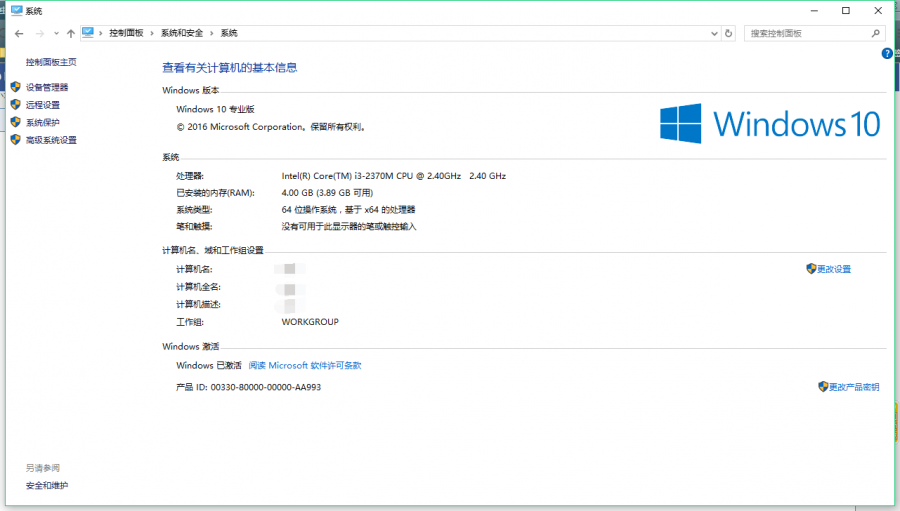This screenshot has height=511, width=900.
Task: Open 系统和安全 breadcrumb in address bar
Action: coord(182,33)
